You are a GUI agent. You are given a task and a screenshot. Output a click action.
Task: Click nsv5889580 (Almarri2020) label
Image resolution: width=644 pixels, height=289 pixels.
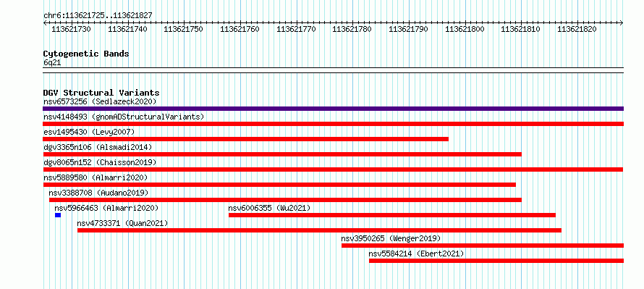(x=96, y=177)
